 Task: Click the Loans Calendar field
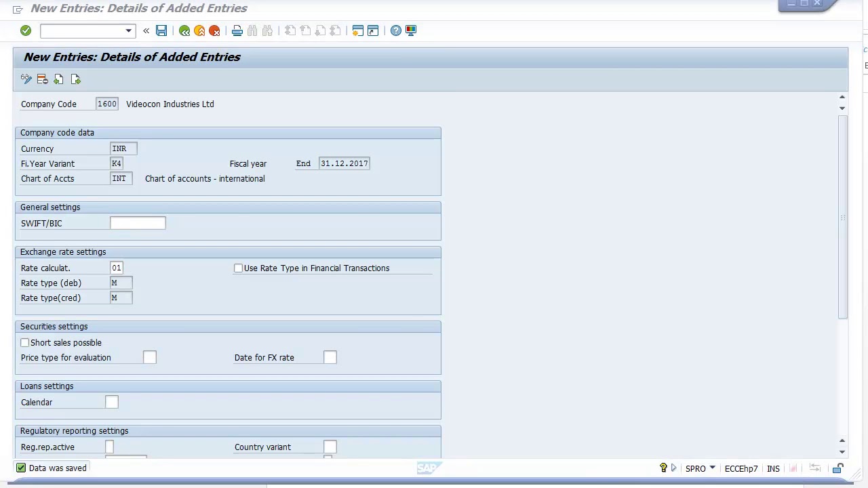(x=112, y=402)
